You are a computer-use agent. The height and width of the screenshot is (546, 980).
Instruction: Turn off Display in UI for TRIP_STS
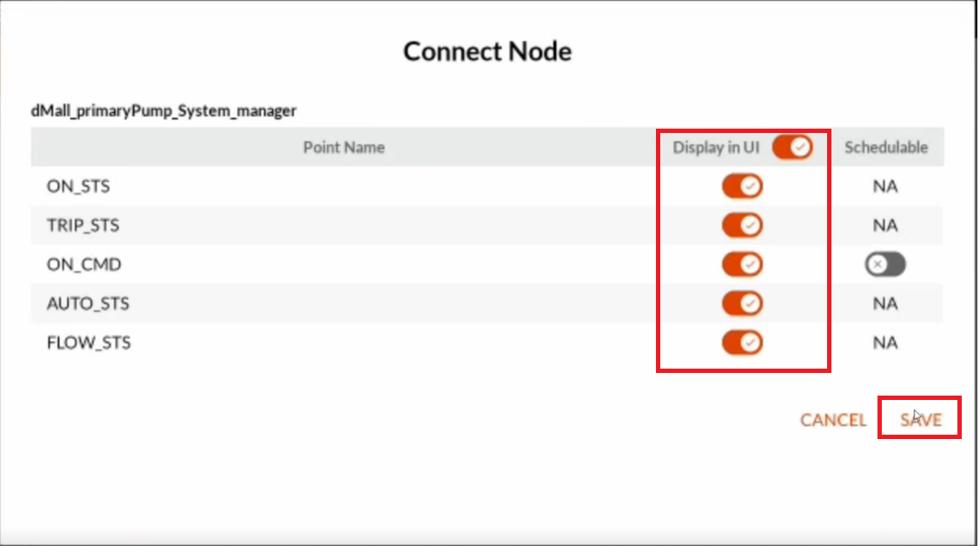click(x=743, y=225)
